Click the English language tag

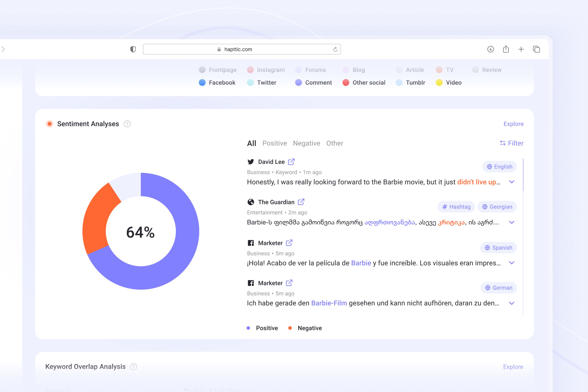point(499,166)
